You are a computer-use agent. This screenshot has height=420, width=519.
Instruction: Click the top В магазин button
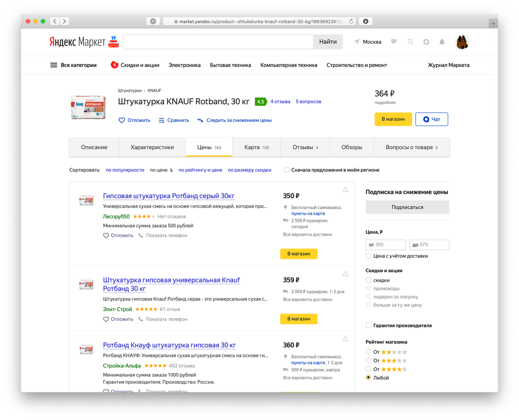click(x=393, y=119)
